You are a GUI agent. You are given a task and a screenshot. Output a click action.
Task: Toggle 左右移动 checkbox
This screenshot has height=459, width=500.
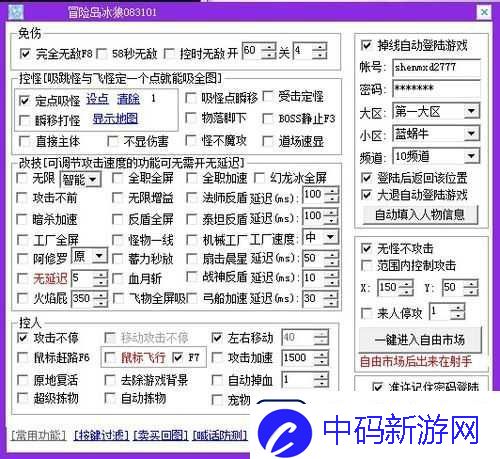216,338
